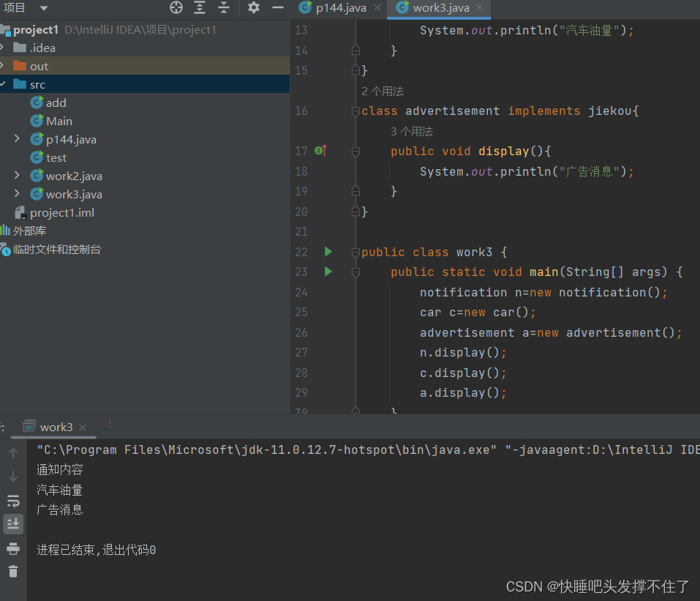Click the blue src folder icon
This screenshot has height=601, width=700.
tap(20, 84)
